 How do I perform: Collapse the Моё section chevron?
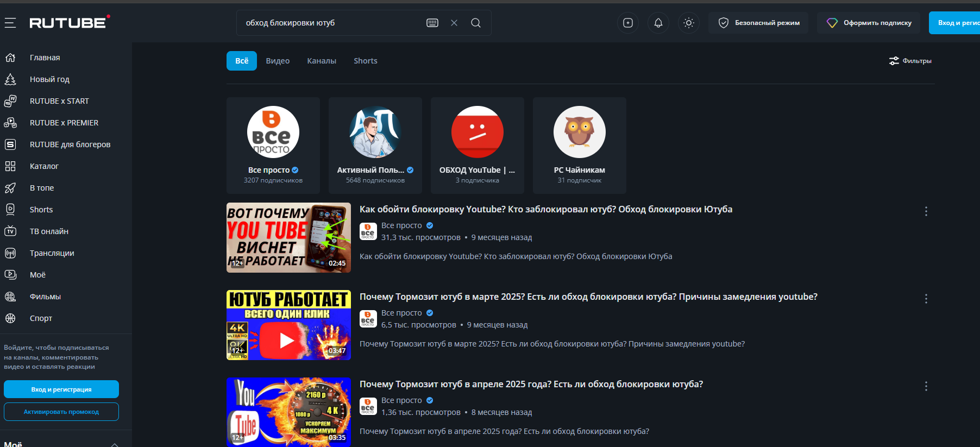pyautogui.click(x=115, y=444)
